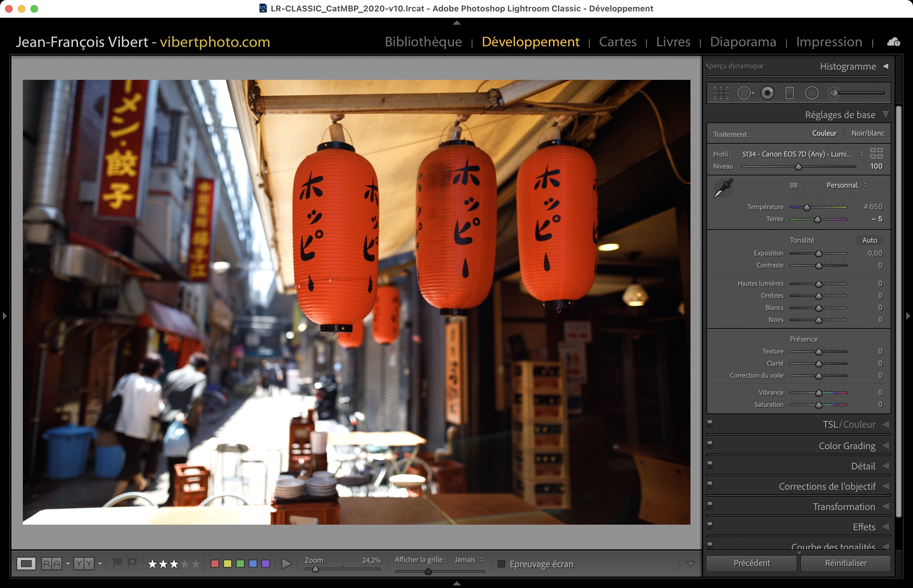The image size is (913, 588).
Task: Select the red eye correction tool
Action: (x=767, y=93)
